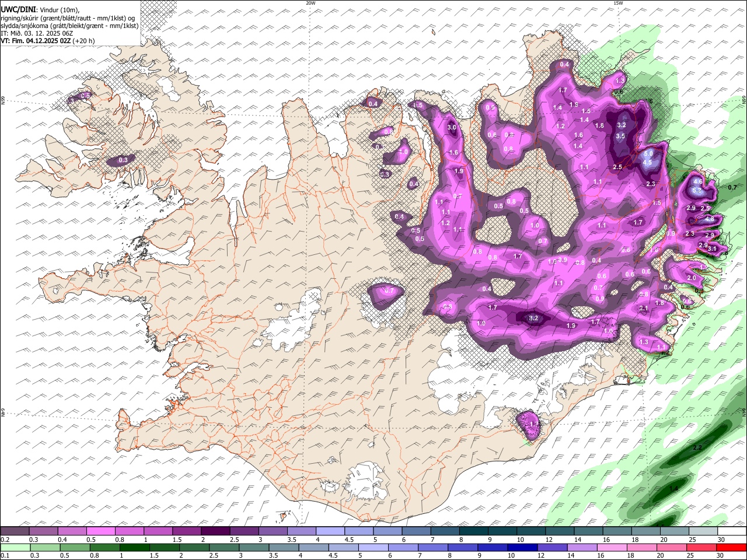Click the '3.0' snowfall value on the map

[452, 127]
